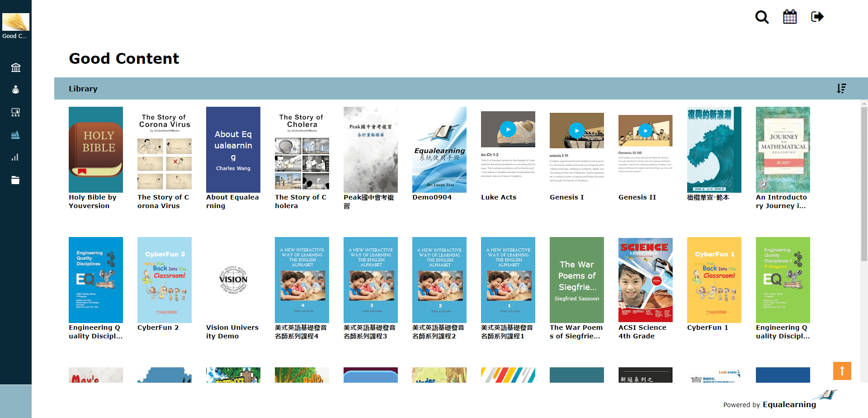The image size is (868, 418).
Task: Click the 'Powered by Equalearning' footer logo
Action: 780,399
